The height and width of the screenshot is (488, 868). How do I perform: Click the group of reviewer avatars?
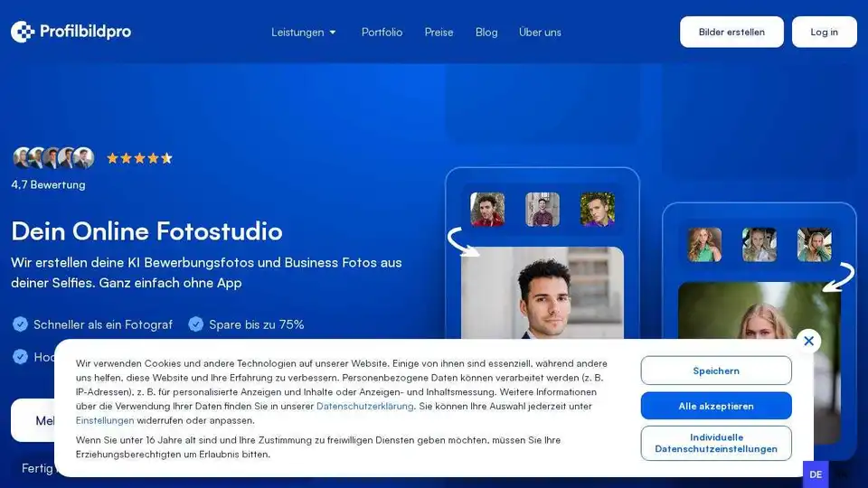pos(53,157)
